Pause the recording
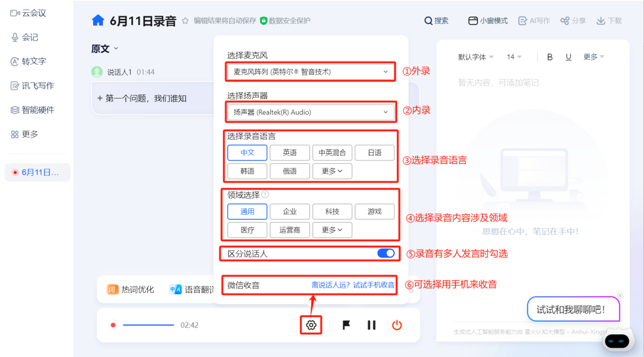644x357 pixels. (x=371, y=325)
